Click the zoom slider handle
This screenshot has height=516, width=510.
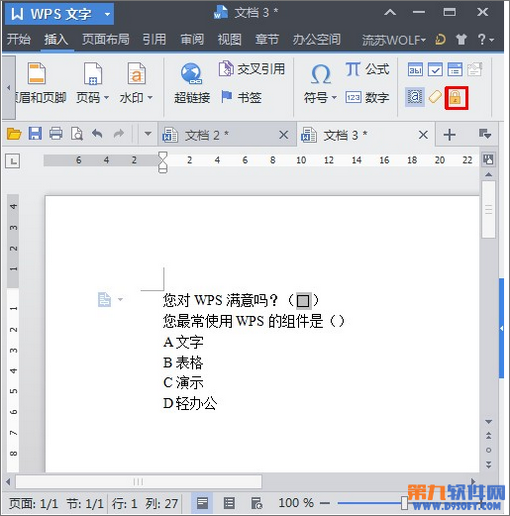click(x=404, y=503)
